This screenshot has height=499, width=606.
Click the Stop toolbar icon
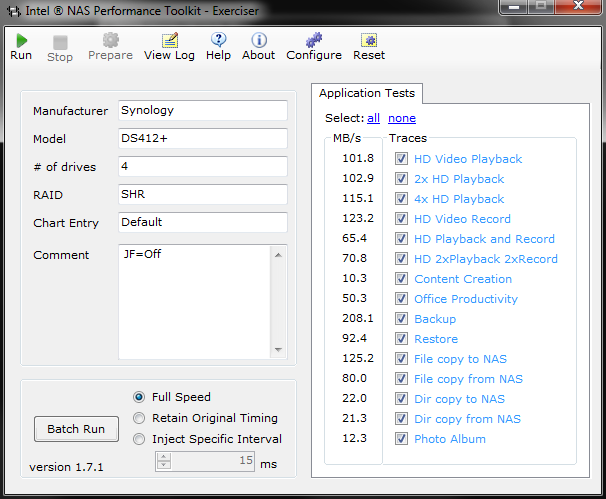(x=60, y=42)
